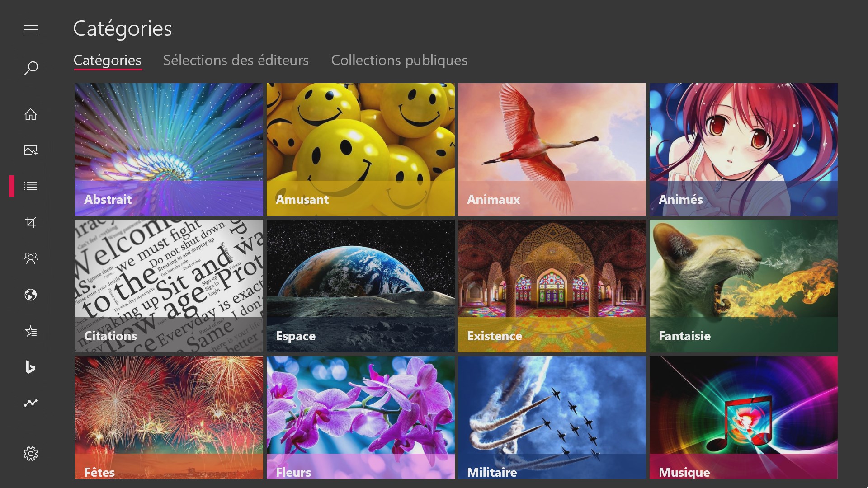Go to the Home icon in sidebar
This screenshot has height=488, width=868.
pos(31,114)
